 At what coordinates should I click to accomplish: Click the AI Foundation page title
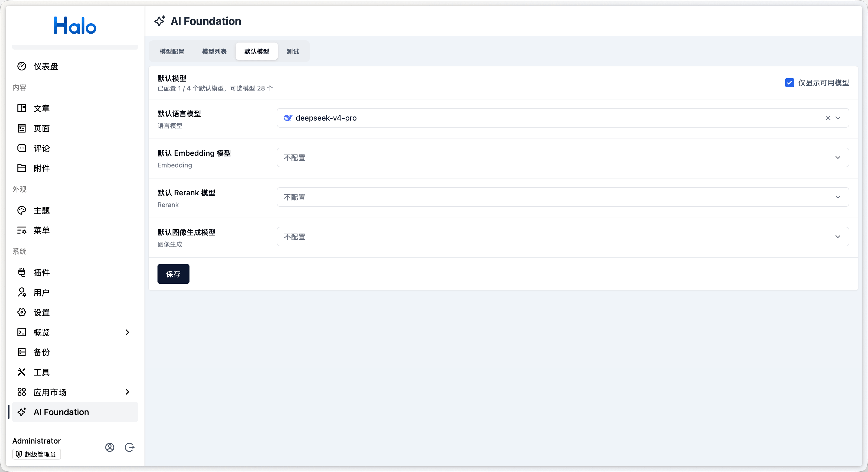coord(206,21)
